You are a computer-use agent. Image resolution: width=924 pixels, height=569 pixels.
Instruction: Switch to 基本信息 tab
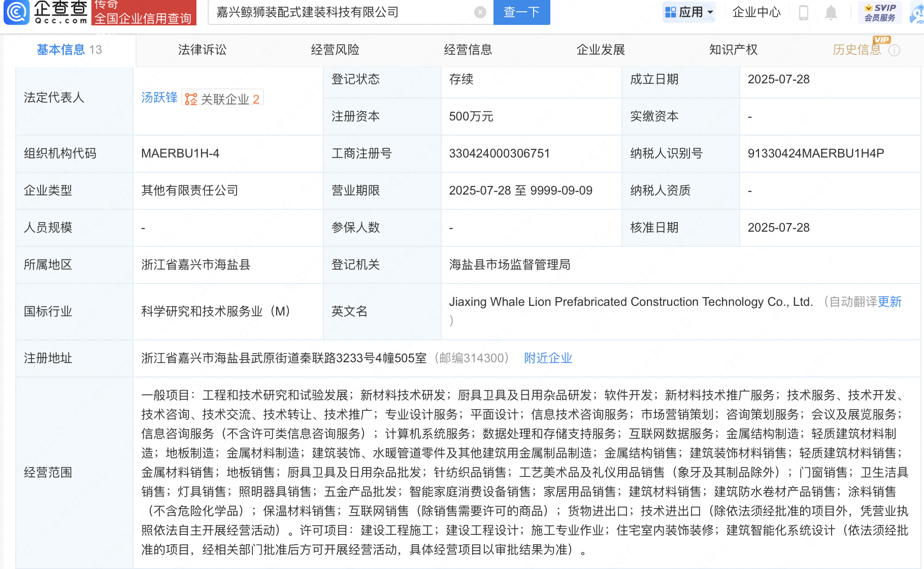click(69, 50)
